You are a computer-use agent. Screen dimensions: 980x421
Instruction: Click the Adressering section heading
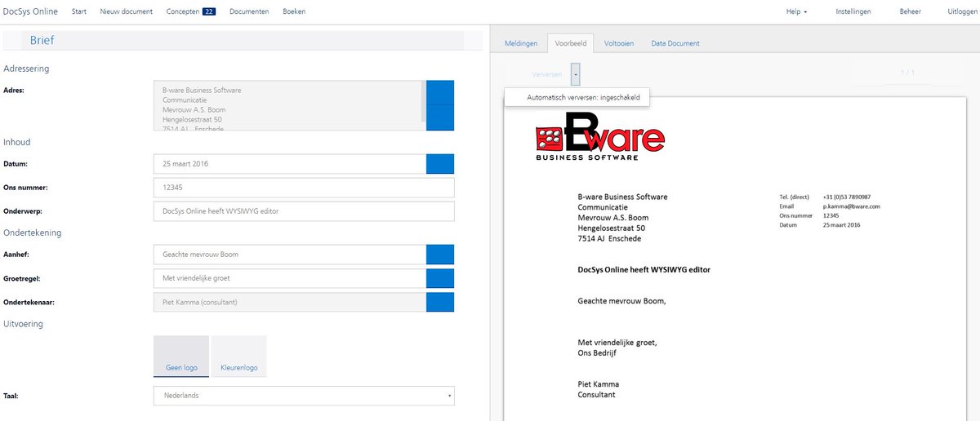pos(26,69)
